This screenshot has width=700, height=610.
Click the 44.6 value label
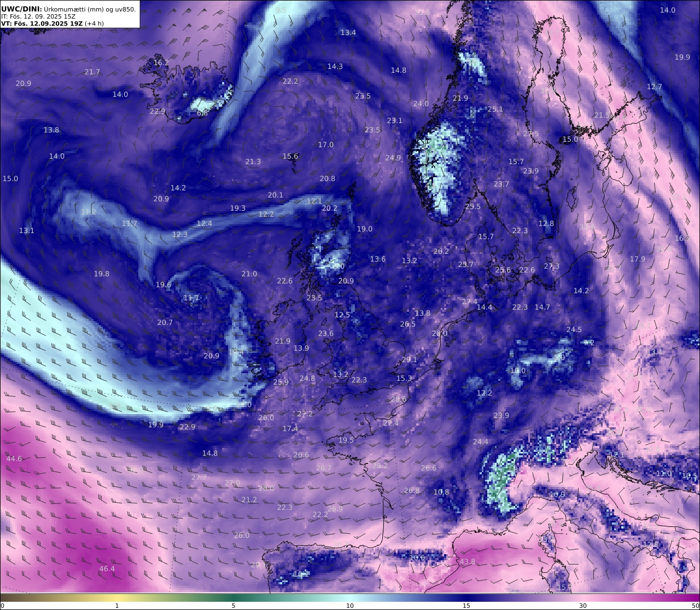pyautogui.click(x=14, y=459)
